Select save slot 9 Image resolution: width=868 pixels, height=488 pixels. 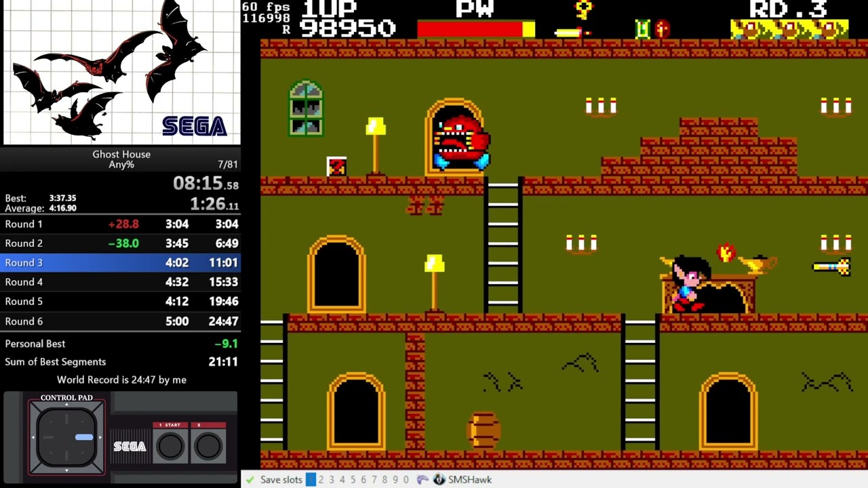coord(395,480)
